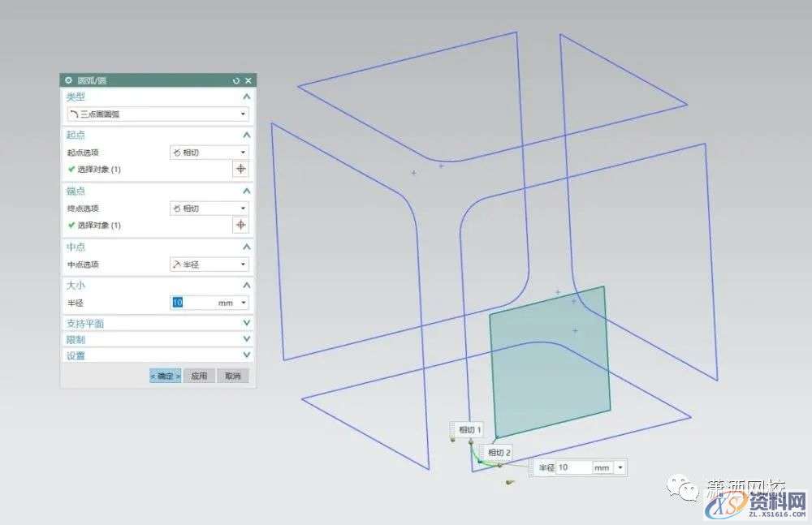Click the dialog settings gear icon
812x525 pixels.
(x=68, y=80)
